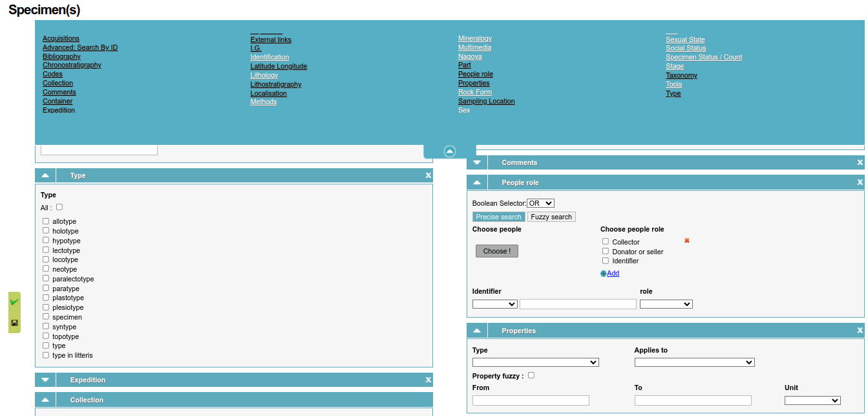Screen dimensions: 868x416
Task: Click the green checkmark search validation icon
Action: [14, 301]
